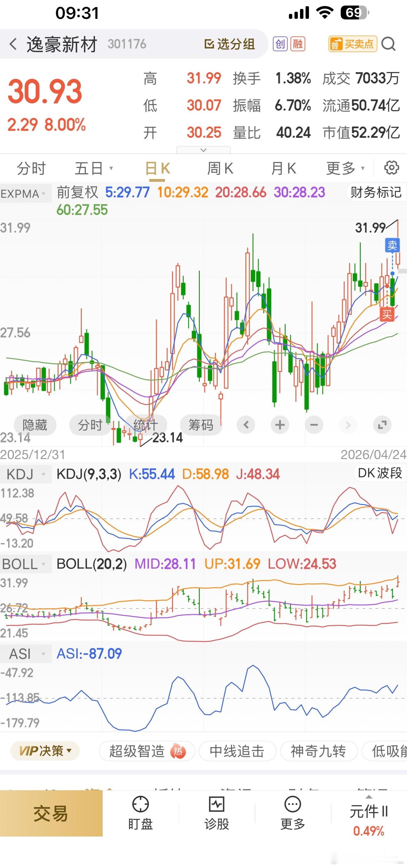Viewport: 407px width, 868px height.
Task: Toggle the 分时 overlay pill on chart
Action: click(x=90, y=425)
